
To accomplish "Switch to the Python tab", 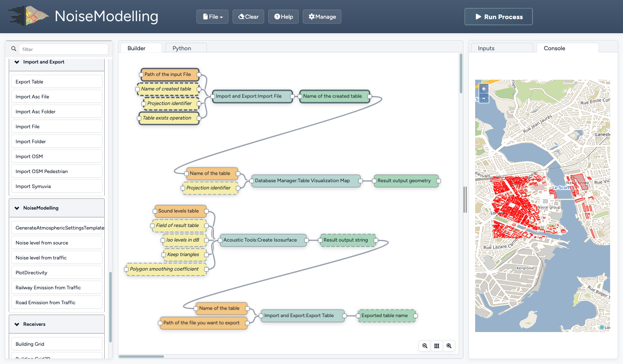I will coord(186,48).
